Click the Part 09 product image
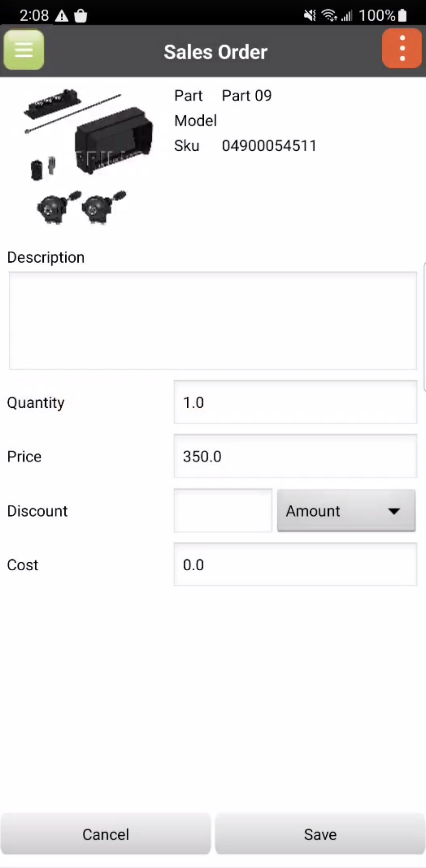Image resolution: width=426 pixels, height=868 pixels. pos(87,156)
